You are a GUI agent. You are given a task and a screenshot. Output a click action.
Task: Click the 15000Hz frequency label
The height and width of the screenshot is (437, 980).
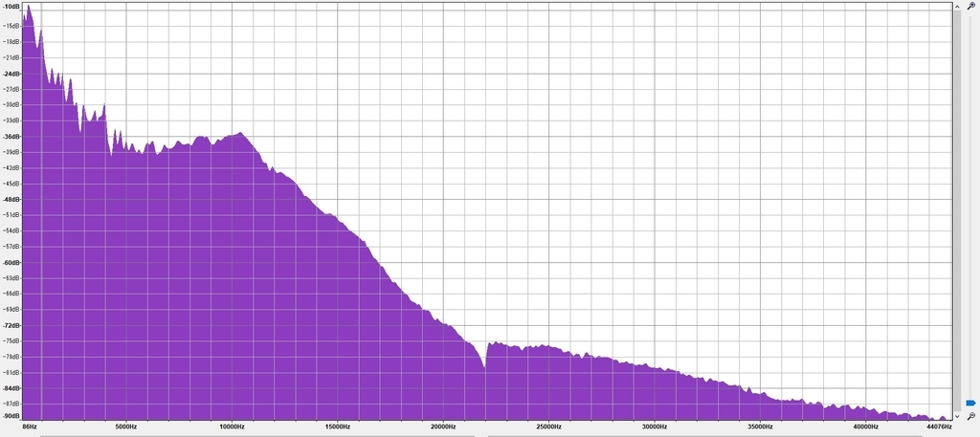(x=337, y=426)
